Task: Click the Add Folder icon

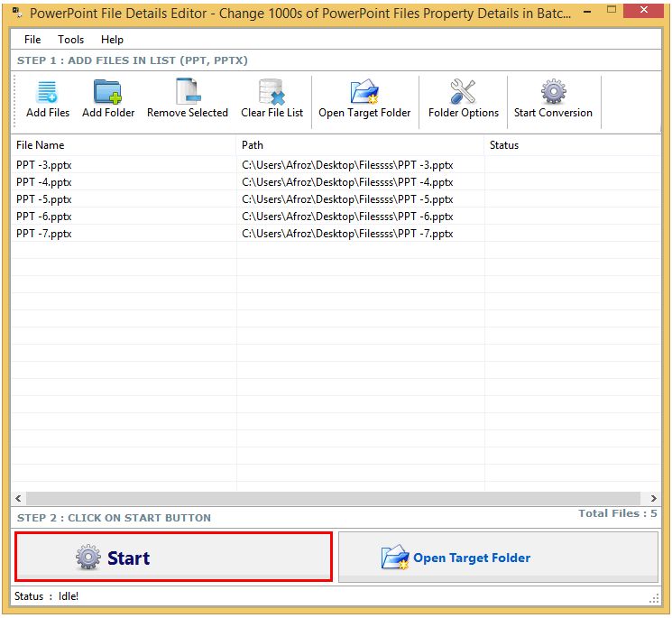Action: coord(108,93)
